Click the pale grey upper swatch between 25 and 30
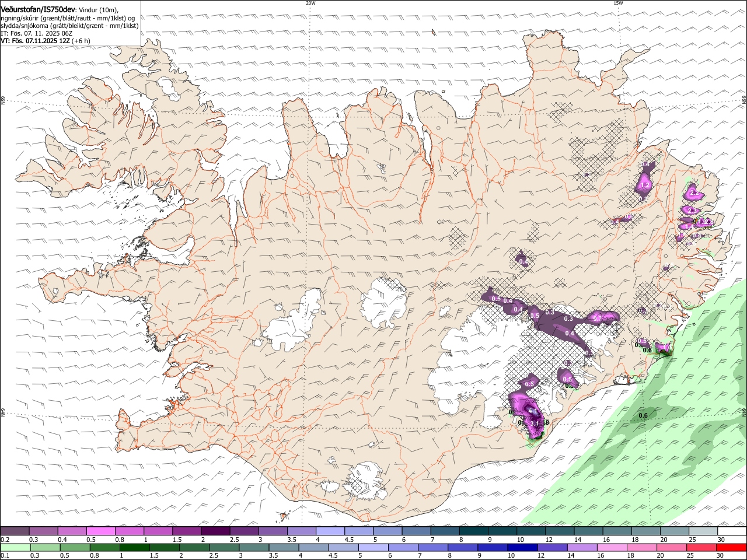The image size is (747, 560). (x=703, y=531)
